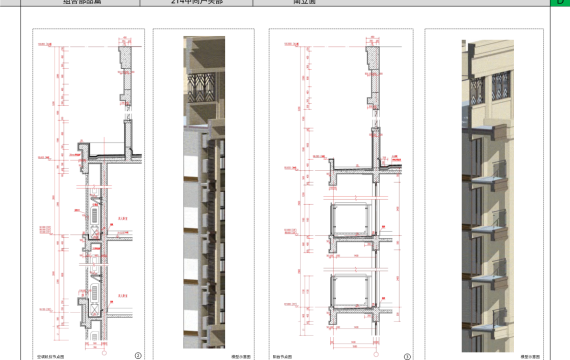Select the cornice section atop the air-conditioner drawing
The width and height of the screenshot is (570, 360).
125,76
